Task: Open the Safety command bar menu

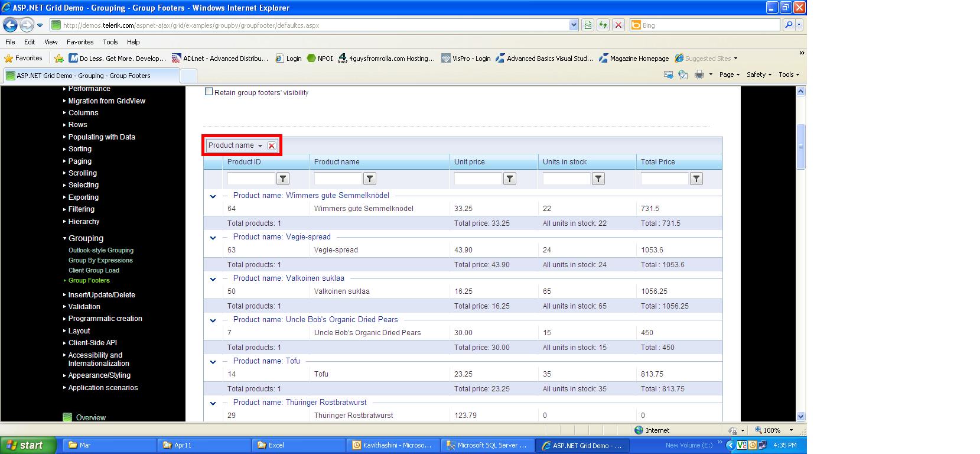Action: pyautogui.click(x=759, y=74)
